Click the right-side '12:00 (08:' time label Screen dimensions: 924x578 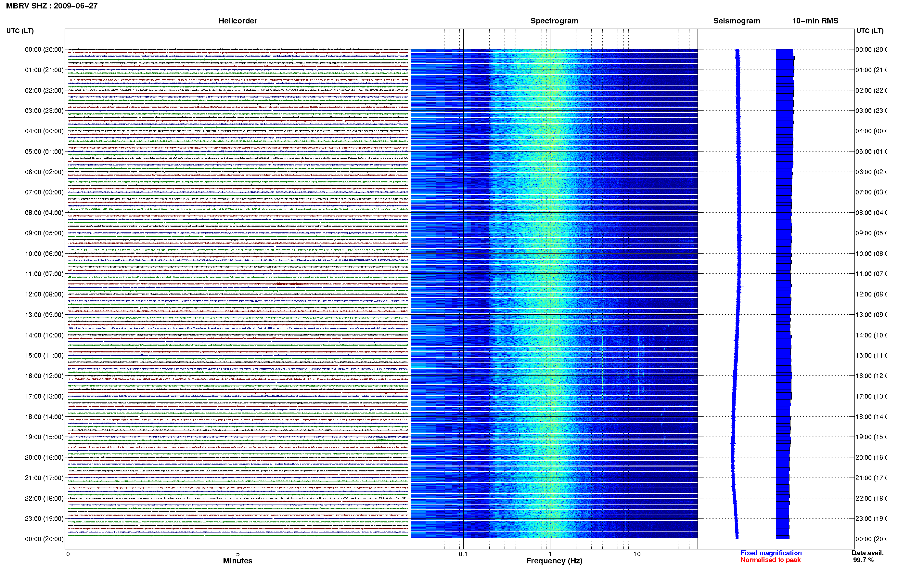(x=871, y=294)
